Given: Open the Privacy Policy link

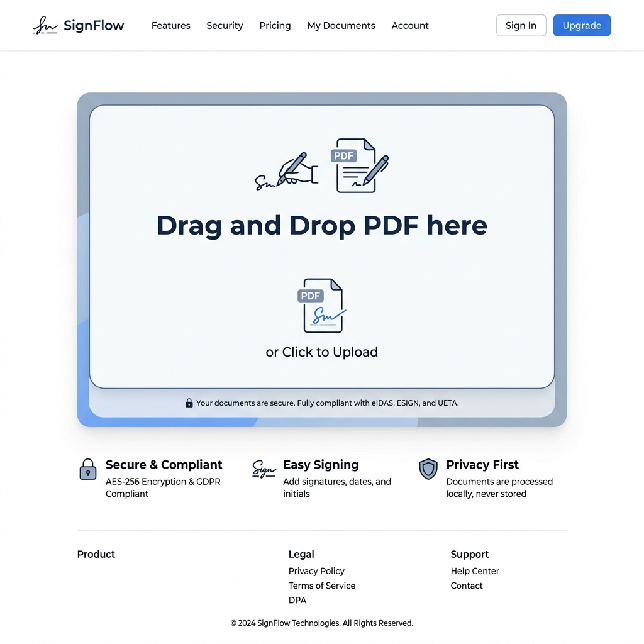Looking at the screenshot, I should coord(316,571).
